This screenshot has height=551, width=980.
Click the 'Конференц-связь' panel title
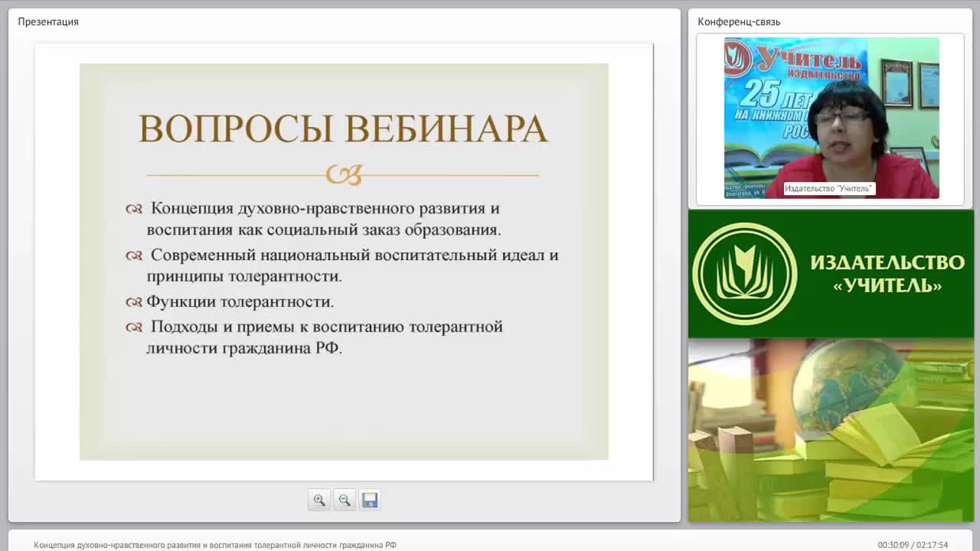(x=739, y=21)
